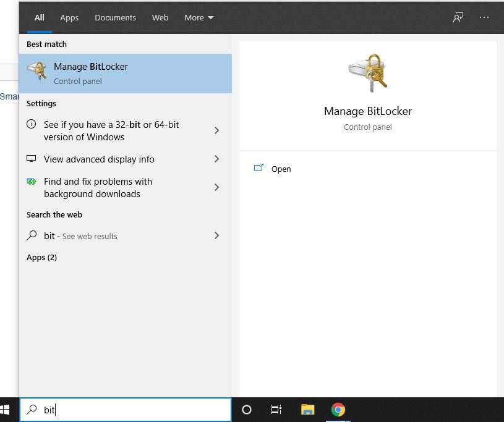The height and width of the screenshot is (422, 504).
Task: Select Manage BitLocker best match result
Action: point(126,73)
